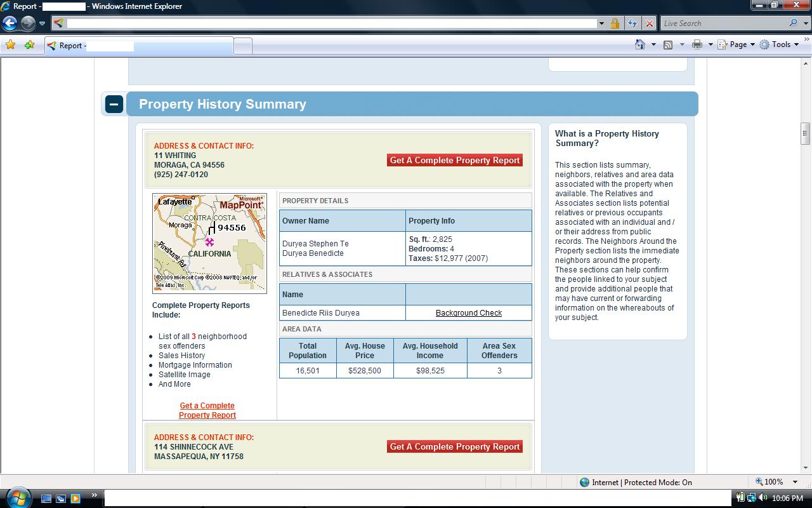Expand the quick launch overflow chevron
This screenshot has height=508, width=812.
point(94,495)
